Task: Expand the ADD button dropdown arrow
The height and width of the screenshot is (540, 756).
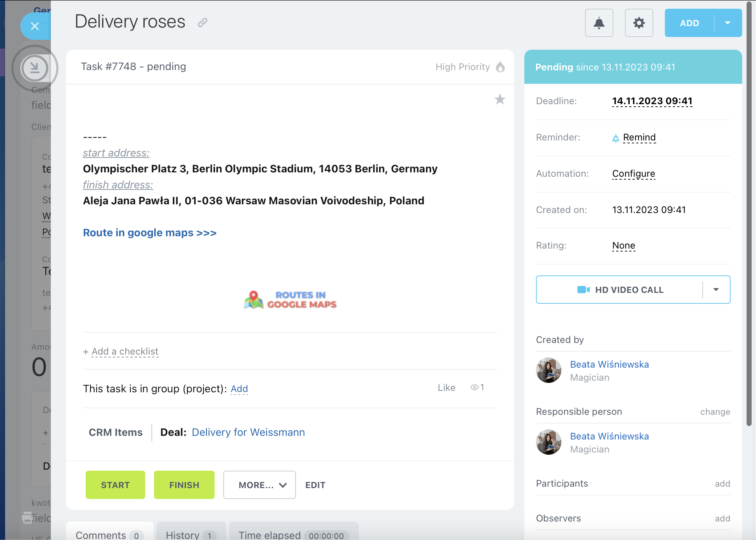Action: coord(727,23)
